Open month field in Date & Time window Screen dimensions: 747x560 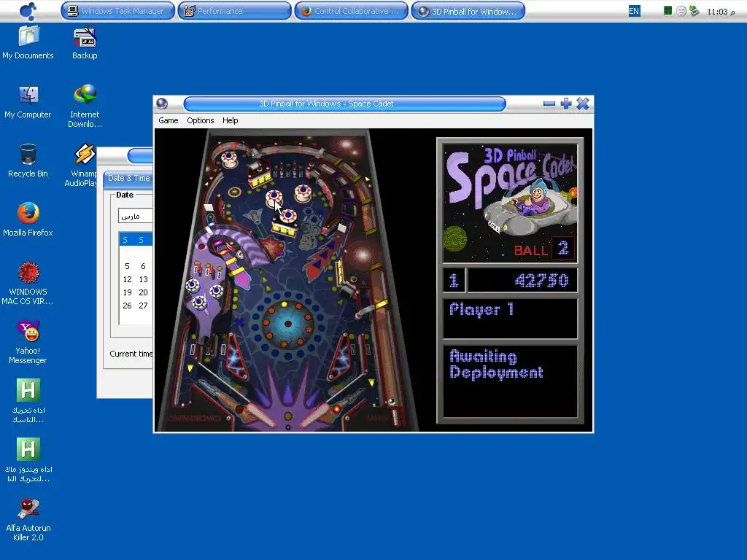[135, 216]
